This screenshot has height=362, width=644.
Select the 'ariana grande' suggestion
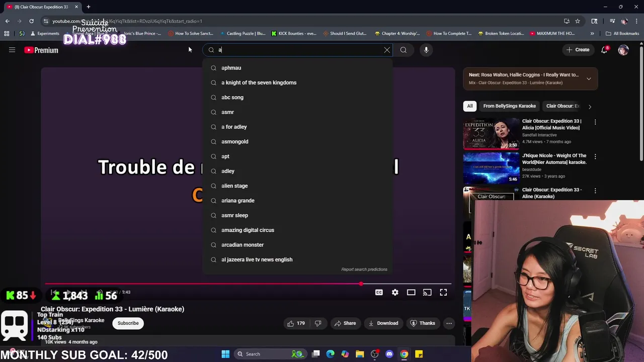tap(297, 201)
